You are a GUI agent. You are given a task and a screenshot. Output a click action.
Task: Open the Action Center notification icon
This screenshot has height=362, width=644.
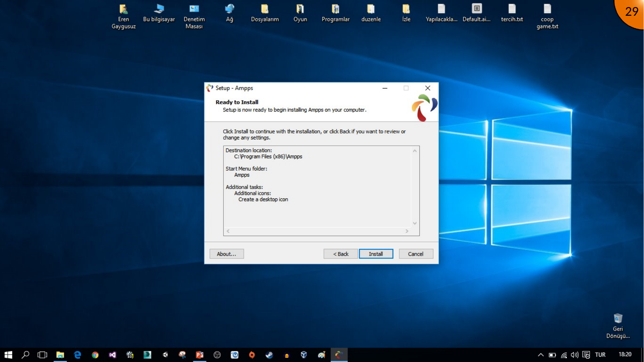coord(586,355)
